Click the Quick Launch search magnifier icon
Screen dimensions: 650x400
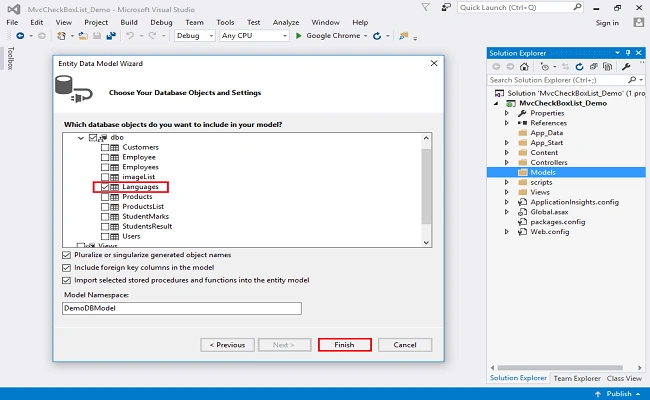(577, 7)
